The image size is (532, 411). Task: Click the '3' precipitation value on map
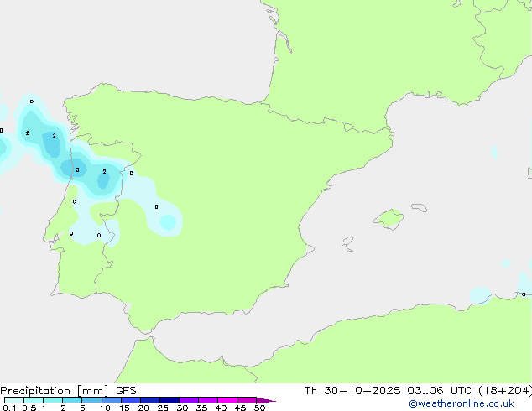point(77,170)
